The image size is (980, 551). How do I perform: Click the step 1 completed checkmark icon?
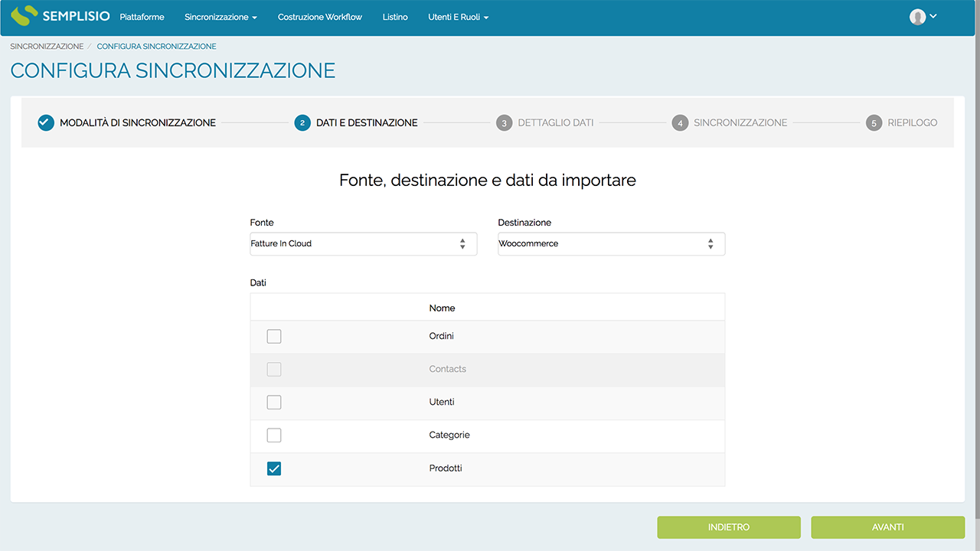coord(46,122)
